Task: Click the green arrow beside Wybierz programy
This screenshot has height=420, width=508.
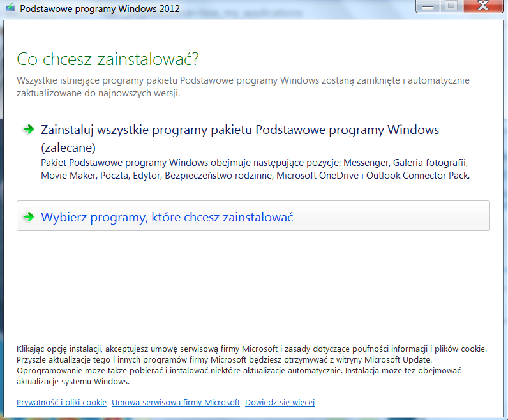Action: point(29,217)
